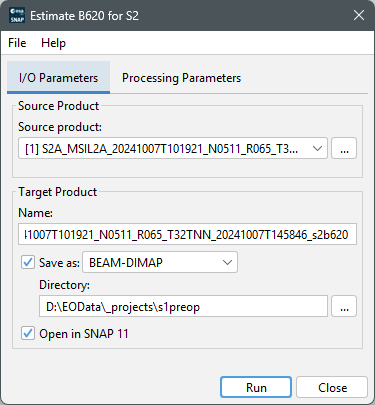Screen dimensions: 375x405
Task: Click into the Directory path field
Action: click(x=183, y=306)
